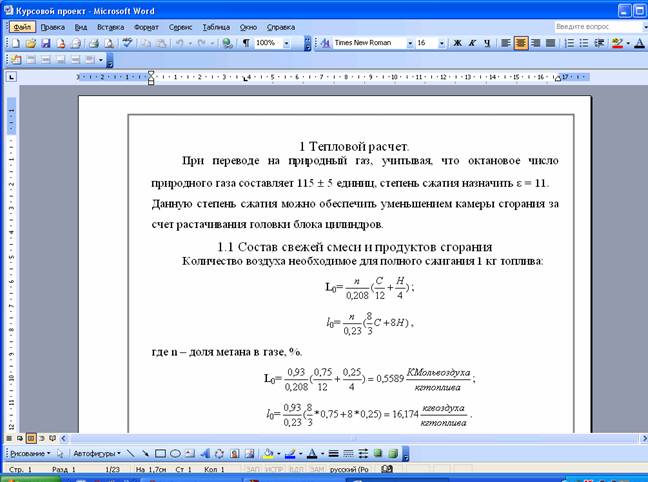Image resolution: width=648 pixels, height=482 pixels.
Task: Open the Вид menu
Action: point(81,27)
